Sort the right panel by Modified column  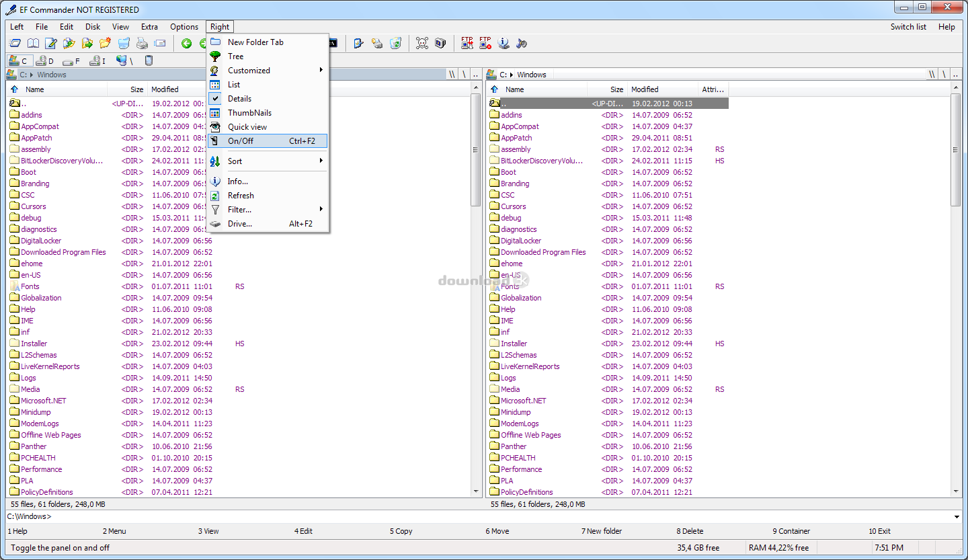[x=663, y=89]
